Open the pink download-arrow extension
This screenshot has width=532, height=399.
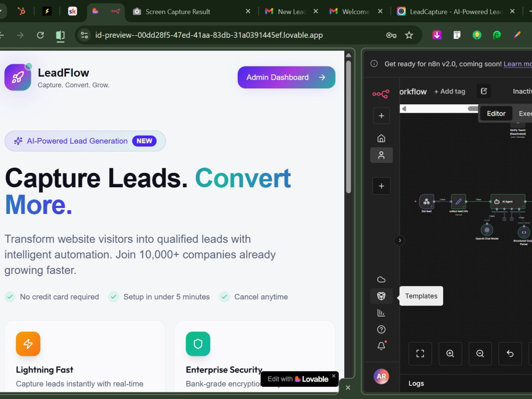click(437, 35)
